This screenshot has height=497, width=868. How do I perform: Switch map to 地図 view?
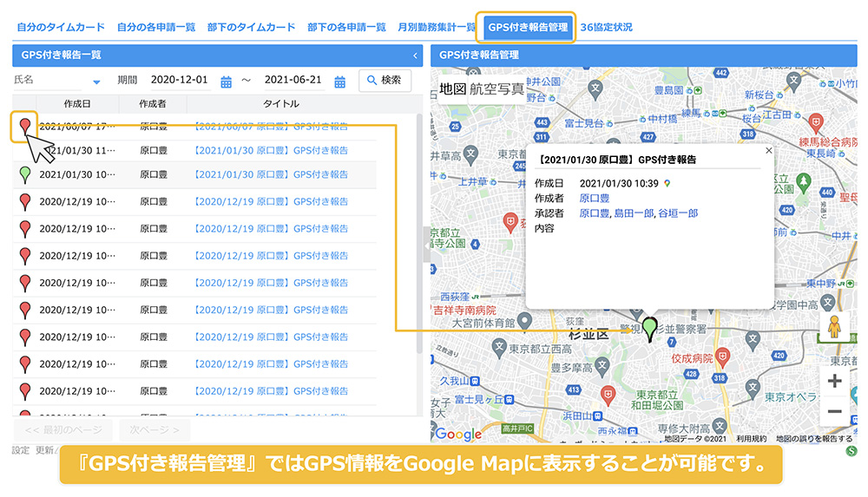452,88
